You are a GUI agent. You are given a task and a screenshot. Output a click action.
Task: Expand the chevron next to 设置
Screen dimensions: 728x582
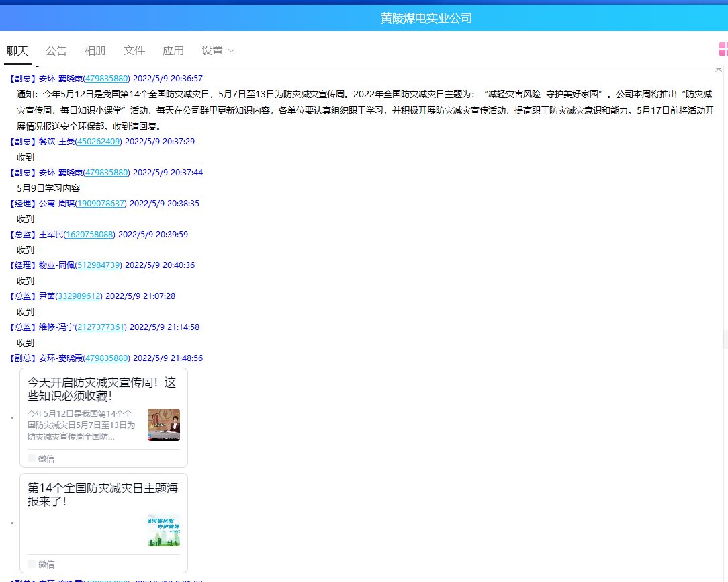pyautogui.click(x=231, y=51)
